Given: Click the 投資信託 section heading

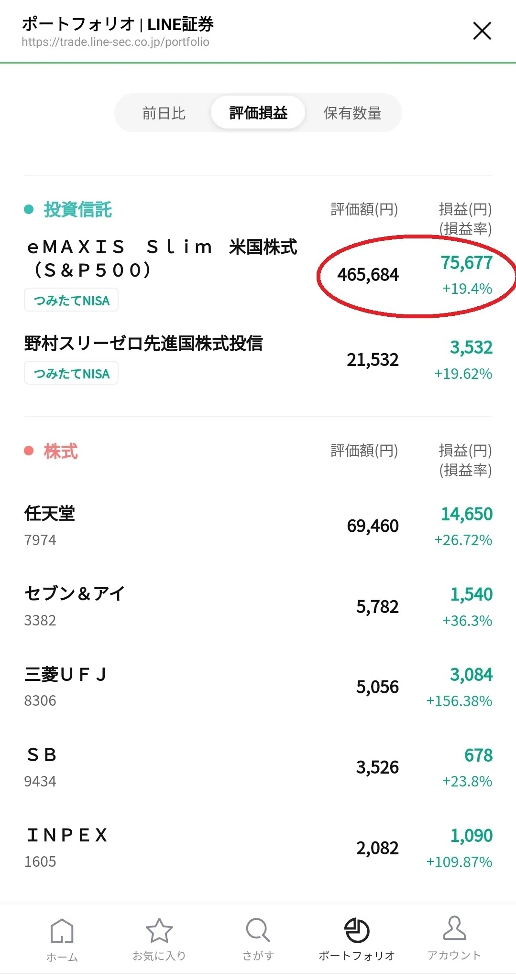Looking at the screenshot, I should (77, 209).
